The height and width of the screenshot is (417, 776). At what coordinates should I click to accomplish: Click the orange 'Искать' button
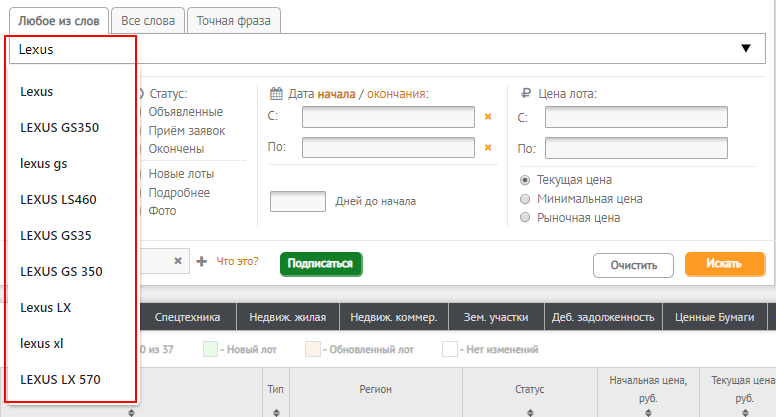(725, 264)
